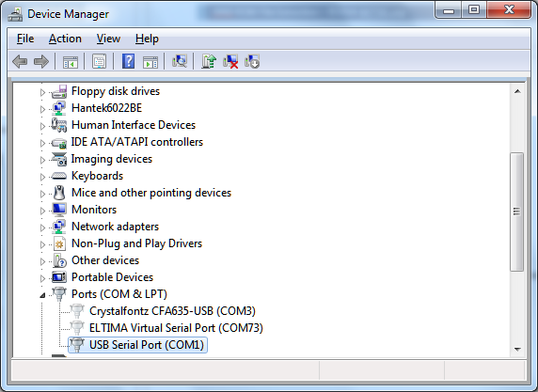Click the blue Help question mark icon
Screen dimensions: 538x392
pyautogui.click(x=128, y=62)
